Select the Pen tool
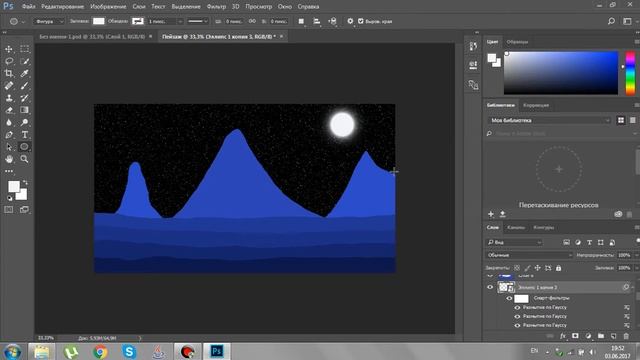This screenshot has height=360, width=640. (9, 135)
